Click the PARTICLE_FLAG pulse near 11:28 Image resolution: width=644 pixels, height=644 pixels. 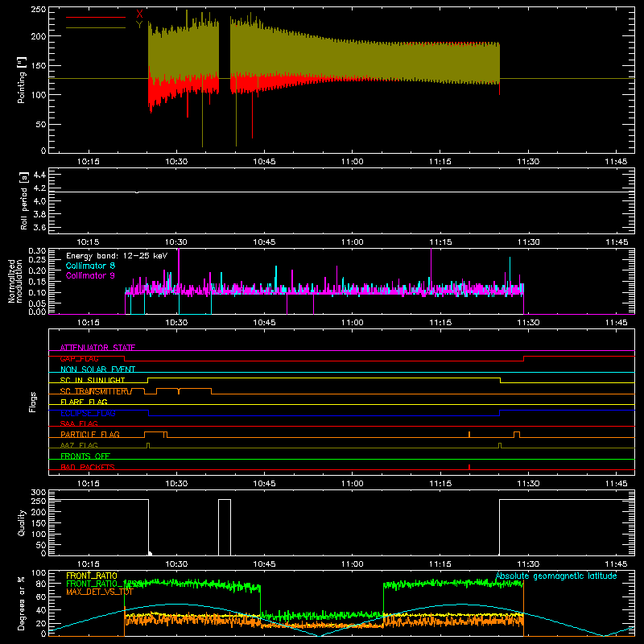[517, 435]
